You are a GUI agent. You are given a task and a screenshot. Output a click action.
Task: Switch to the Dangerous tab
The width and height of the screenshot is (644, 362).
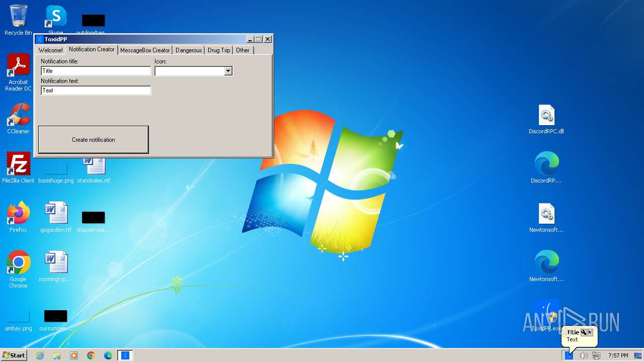[189, 50]
